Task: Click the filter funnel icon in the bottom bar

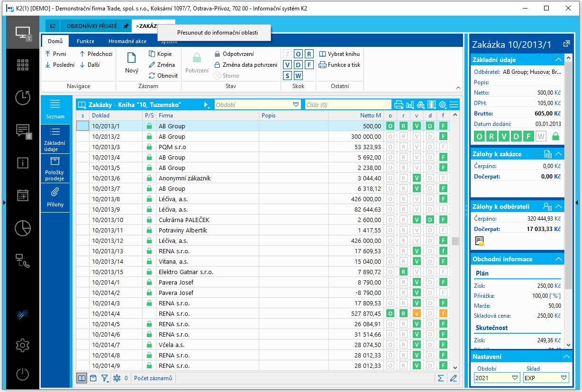Action: (104, 378)
